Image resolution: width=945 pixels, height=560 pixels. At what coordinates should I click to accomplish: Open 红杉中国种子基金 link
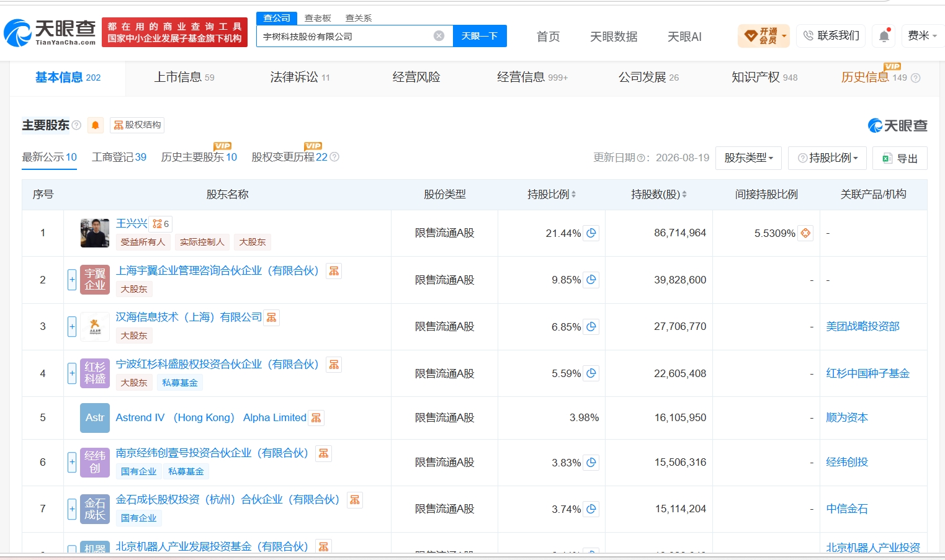click(x=867, y=373)
